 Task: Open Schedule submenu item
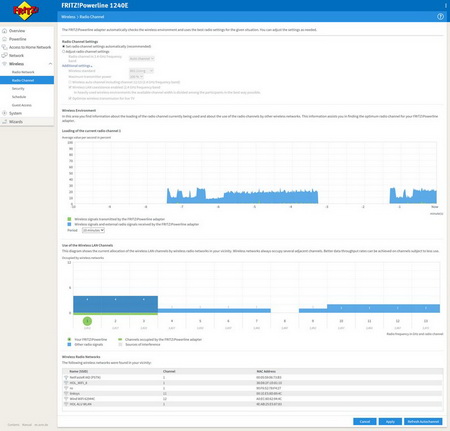coord(19,97)
